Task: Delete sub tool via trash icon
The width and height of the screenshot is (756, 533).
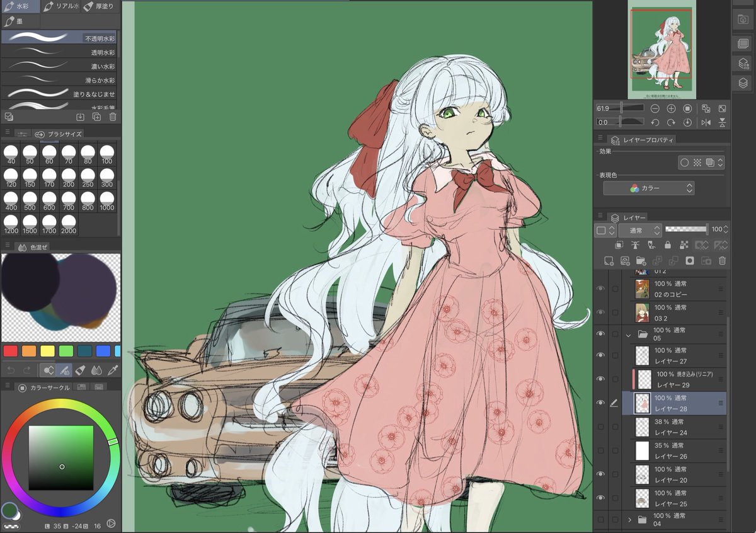Action: point(113,117)
